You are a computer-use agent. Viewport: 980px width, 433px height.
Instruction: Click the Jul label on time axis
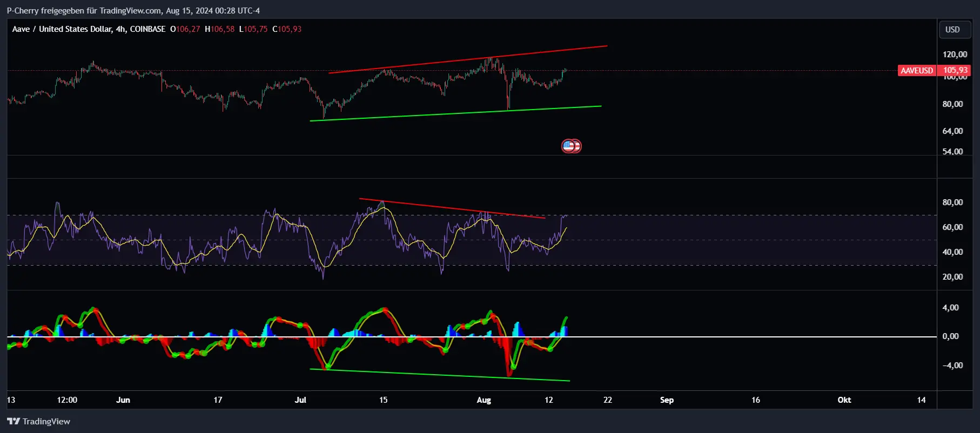[x=300, y=400]
